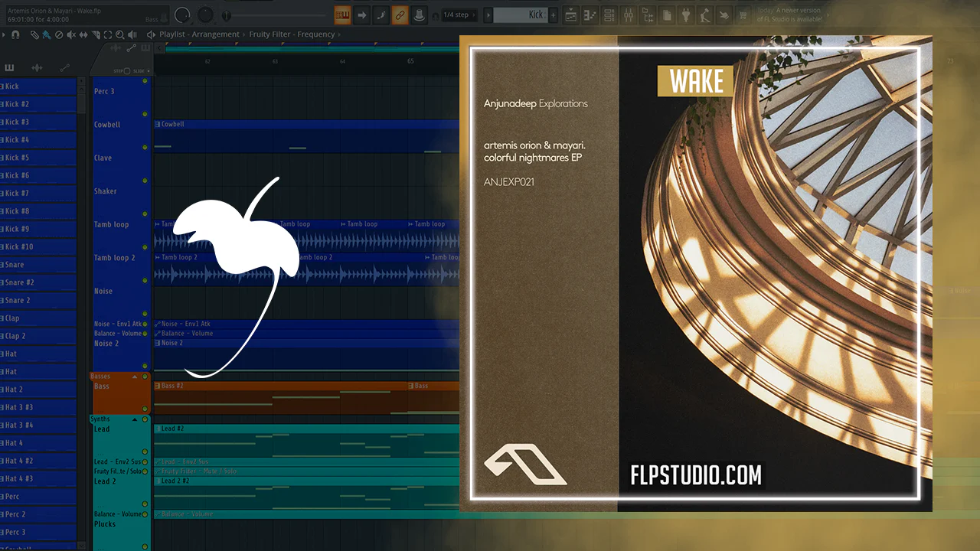Toggle typing keyboard to piano mode
This screenshot has height=551, width=980.
342,15
